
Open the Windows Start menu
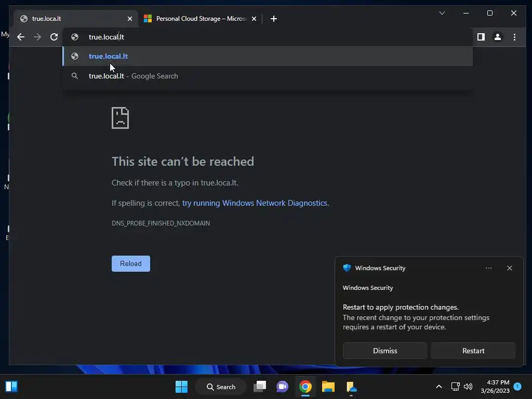click(x=181, y=387)
